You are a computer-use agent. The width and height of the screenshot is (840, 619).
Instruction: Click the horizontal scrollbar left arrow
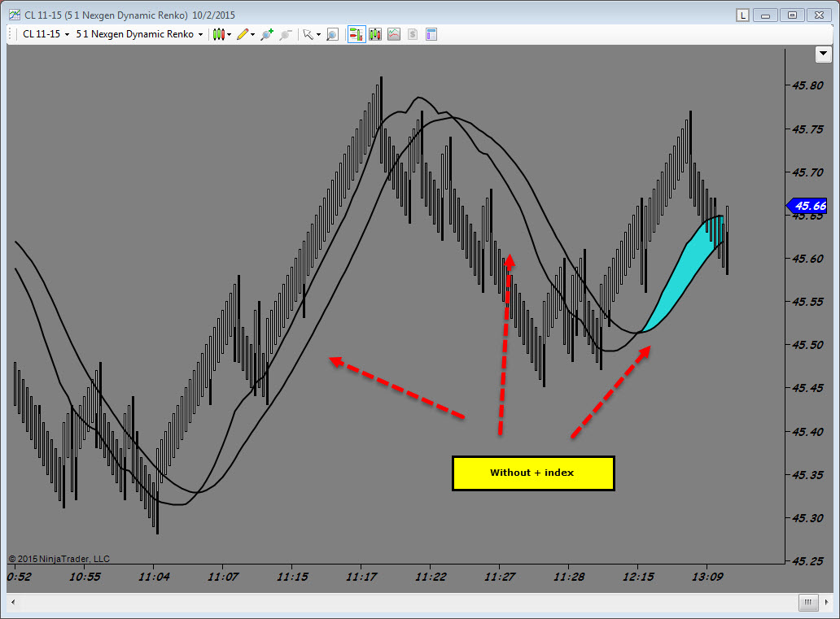(x=13, y=603)
